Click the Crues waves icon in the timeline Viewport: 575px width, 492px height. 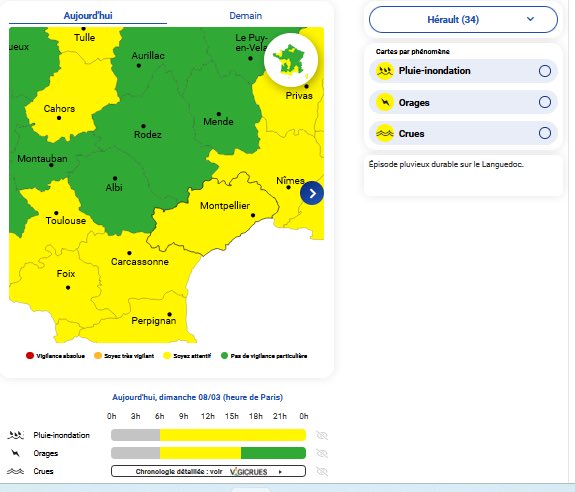(x=15, y=471)
